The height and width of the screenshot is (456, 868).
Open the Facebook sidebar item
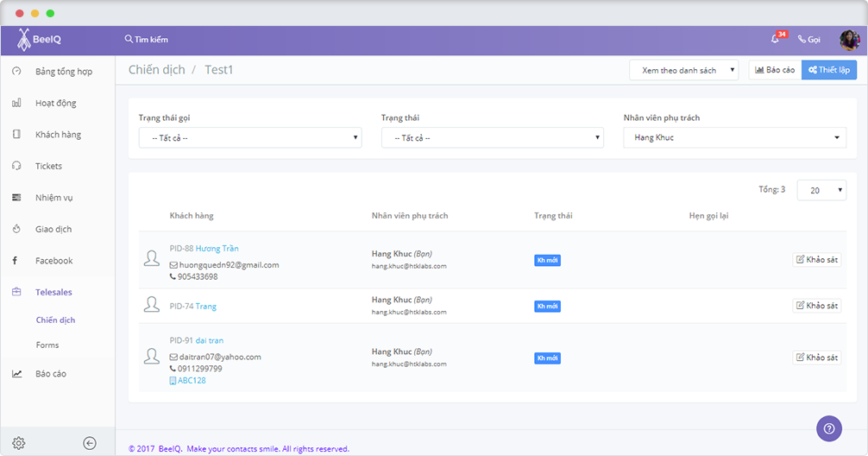(x=53, y=261)
